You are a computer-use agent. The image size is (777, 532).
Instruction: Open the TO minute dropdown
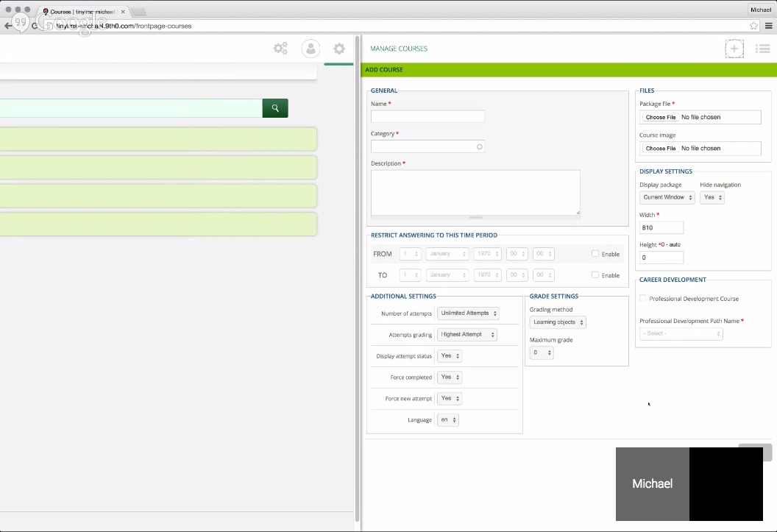[x=544, y=275]
